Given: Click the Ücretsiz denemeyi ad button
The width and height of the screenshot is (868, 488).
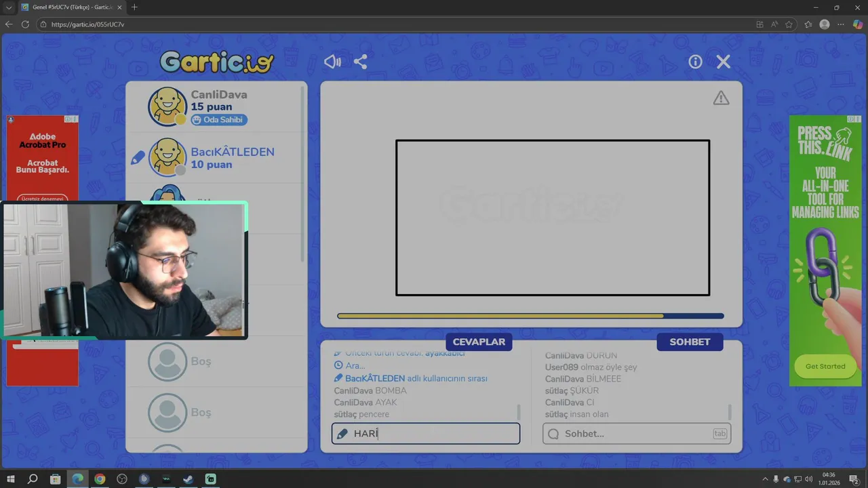Looking at the screenshot, I should (x=43, y=199).
